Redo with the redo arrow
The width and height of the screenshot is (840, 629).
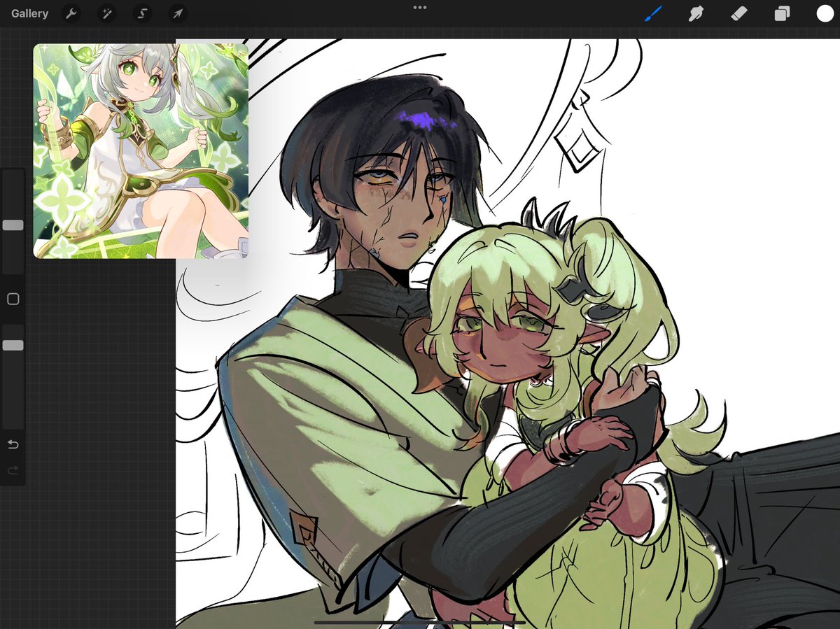13,471
